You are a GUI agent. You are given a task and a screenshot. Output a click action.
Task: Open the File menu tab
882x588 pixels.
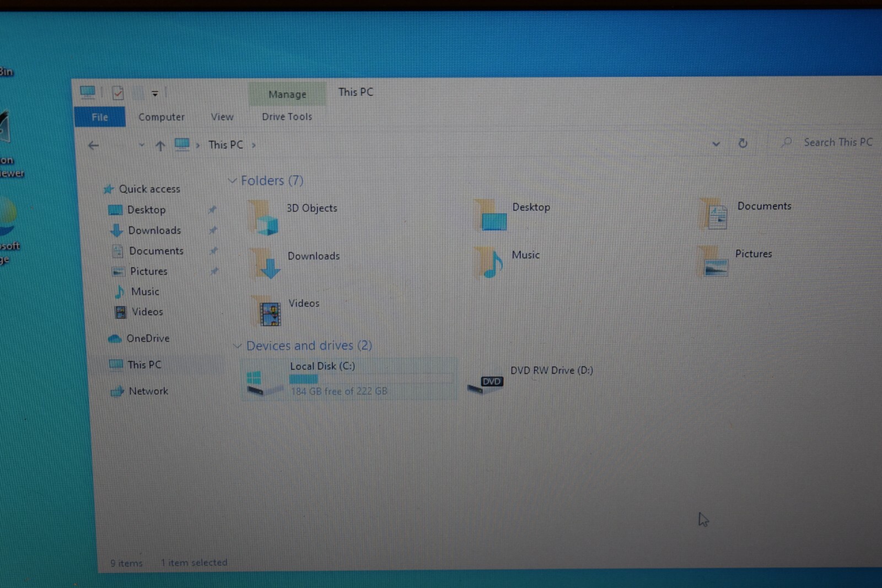pos(100,117)
